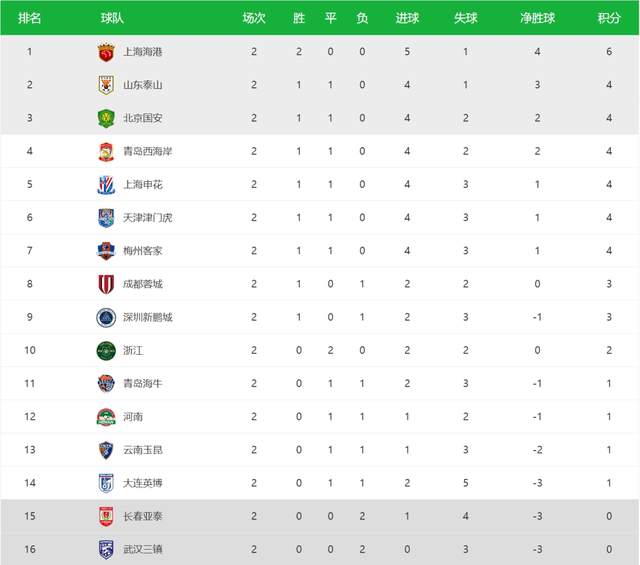Open the 大连英博 team name link
Image resolution: width=640 pixels, height=565 pixels.
tap(143, 483)
